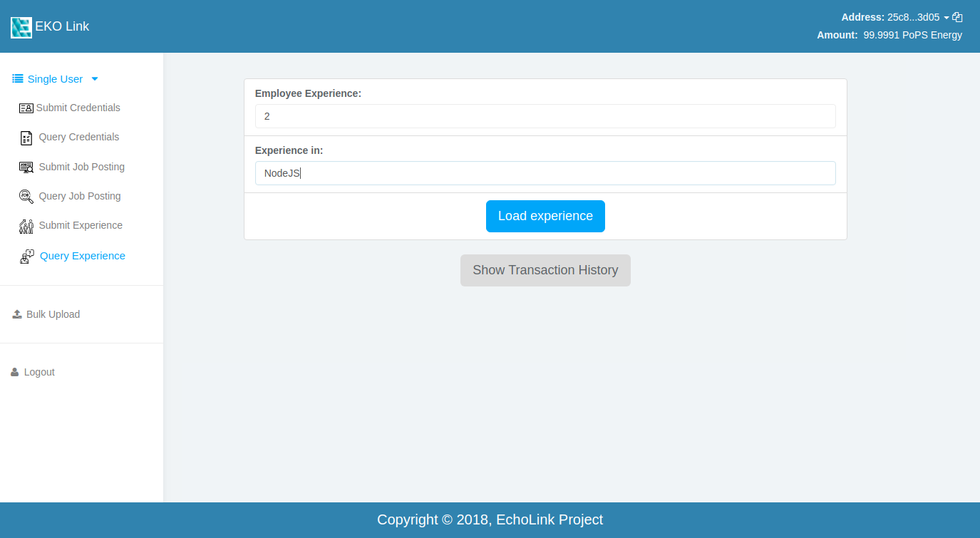
Task: Click the EKO Link title text
Action: (x=62, y=26)
